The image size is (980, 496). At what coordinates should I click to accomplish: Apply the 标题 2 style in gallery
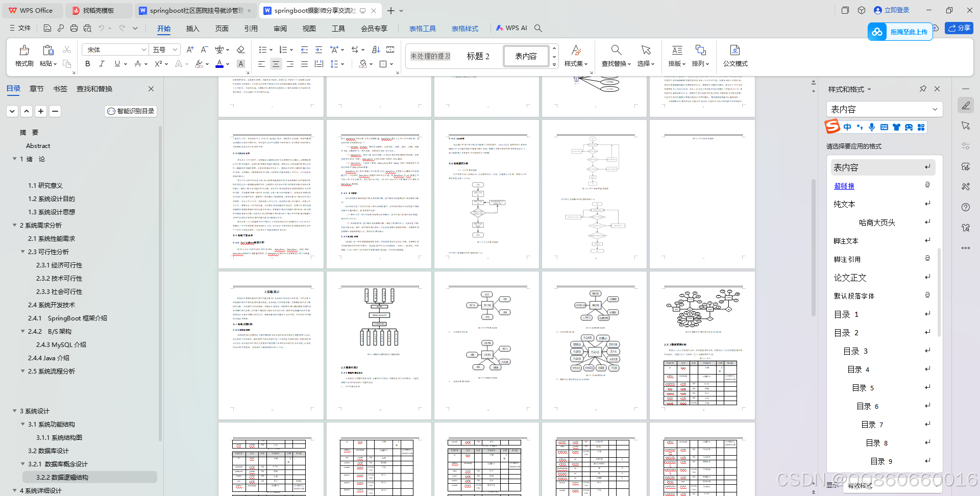tap(478, 56)
